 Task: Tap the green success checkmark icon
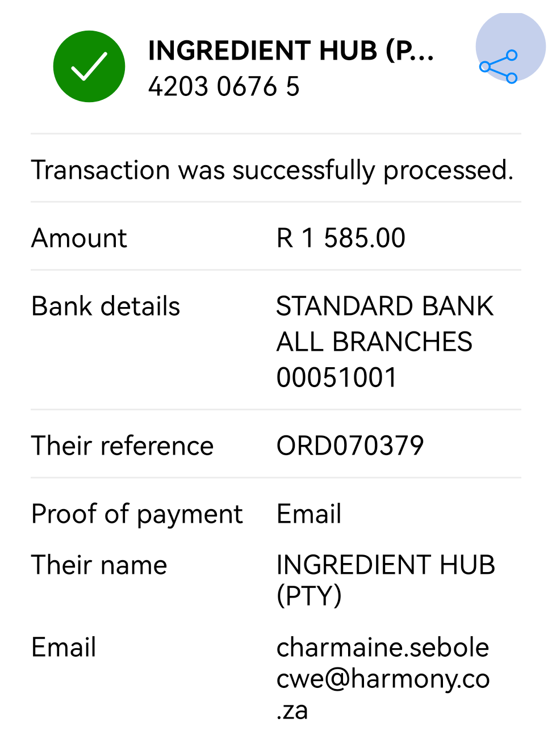tap(89, 66)
